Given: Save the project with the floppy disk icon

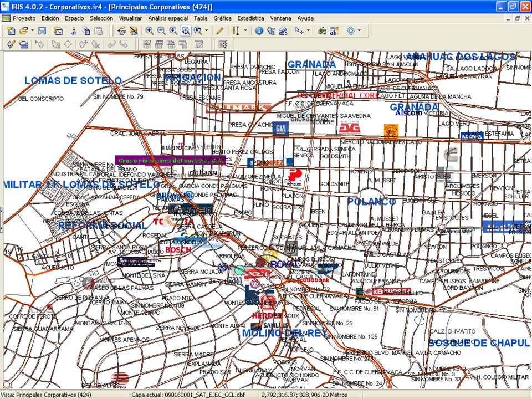Looking at the screenshot, I should (x=42, y=31).
